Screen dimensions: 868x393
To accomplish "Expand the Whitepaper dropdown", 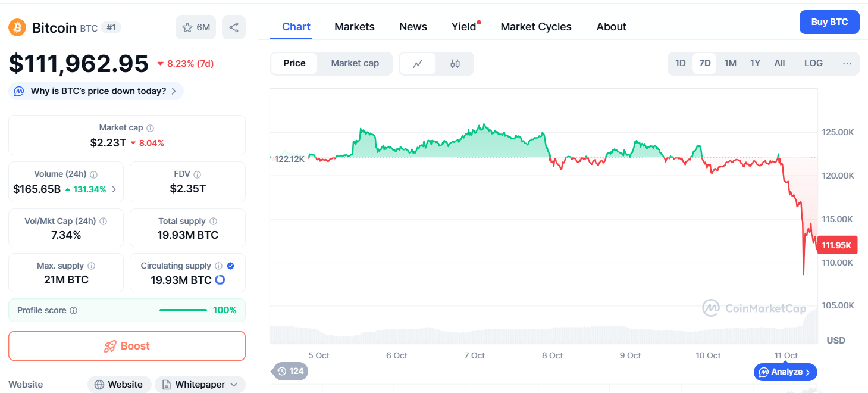I will (x=200, y=385).
